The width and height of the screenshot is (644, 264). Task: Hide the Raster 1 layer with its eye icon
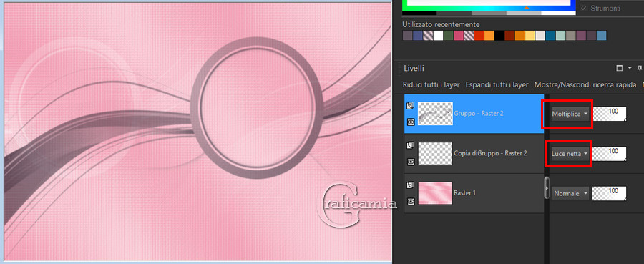[x=411, y=202]
